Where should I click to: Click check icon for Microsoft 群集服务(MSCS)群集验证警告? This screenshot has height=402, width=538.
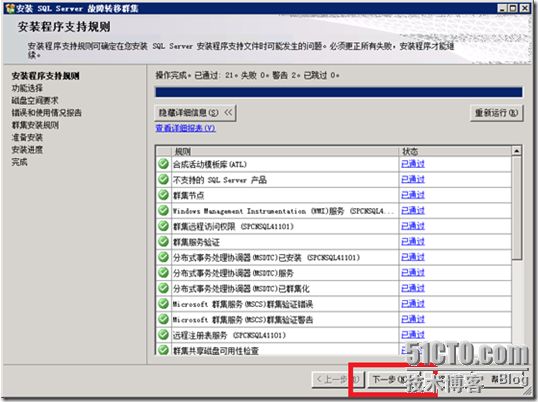(x=163, y=319)
